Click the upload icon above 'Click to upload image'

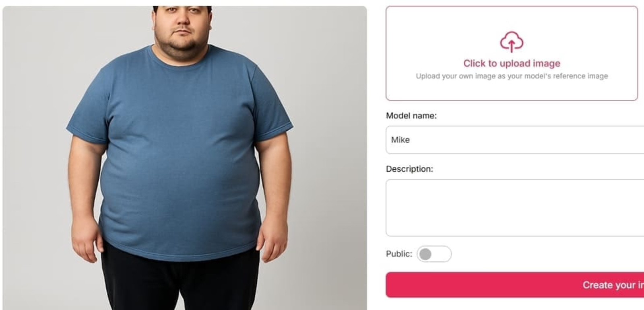point(511,42)
